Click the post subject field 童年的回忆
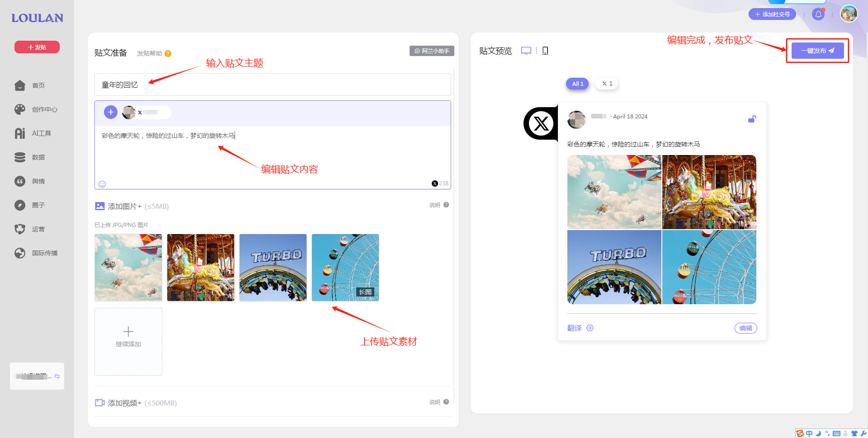The width and height of the screenshot is (868, 438). pyautogui.click(x=273, y=85)
